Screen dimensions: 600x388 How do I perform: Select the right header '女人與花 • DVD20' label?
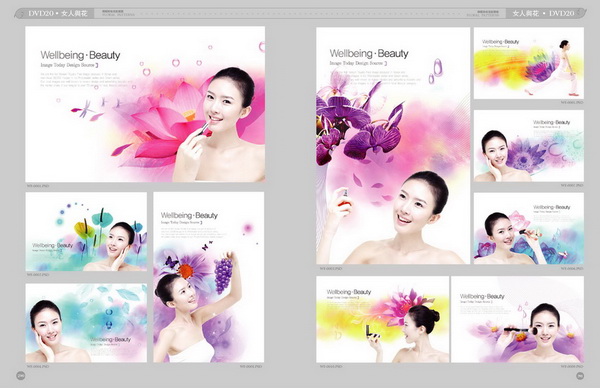click(x=543, y=13)
